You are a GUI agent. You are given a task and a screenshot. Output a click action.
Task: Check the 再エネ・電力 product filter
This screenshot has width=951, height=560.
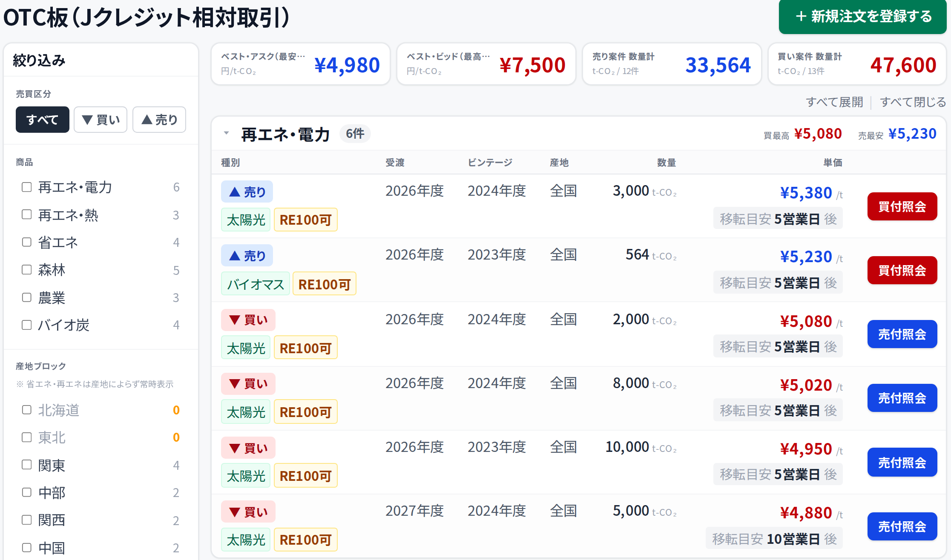(x=26, y=187)
